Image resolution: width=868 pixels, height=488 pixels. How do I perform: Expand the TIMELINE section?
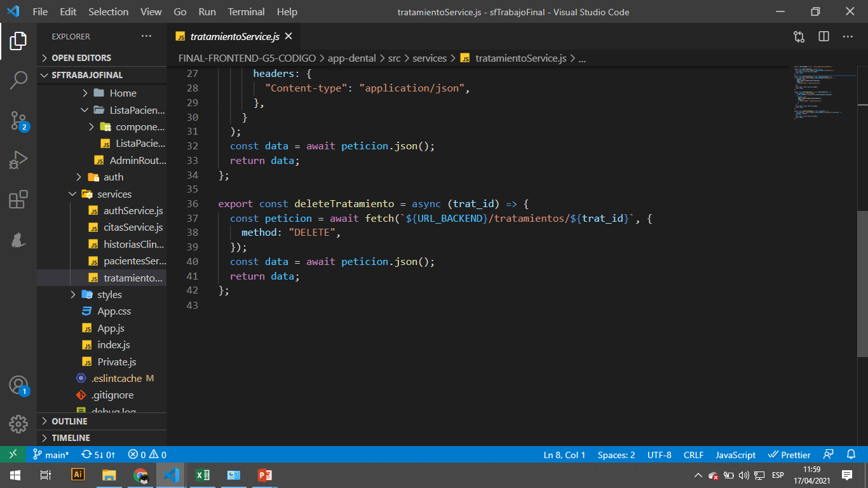tap(102, 438)
